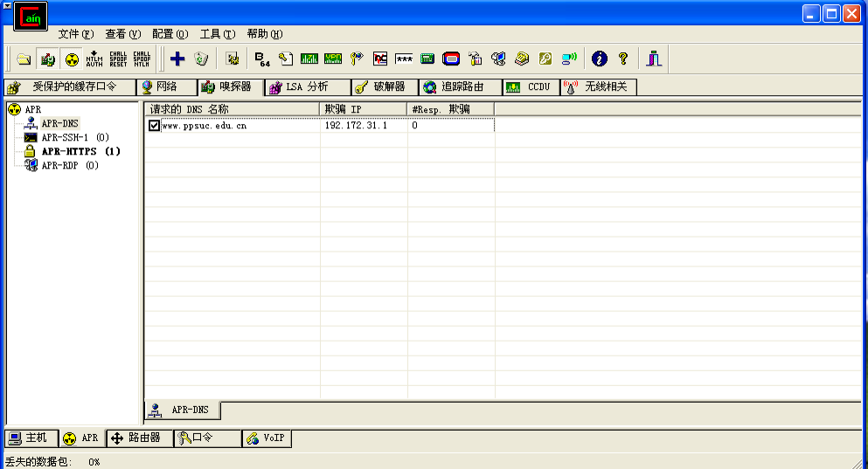868x469 pixels.
Task: Click the 192.172.31.1 spoof IP cell
Action: (356, 126)
